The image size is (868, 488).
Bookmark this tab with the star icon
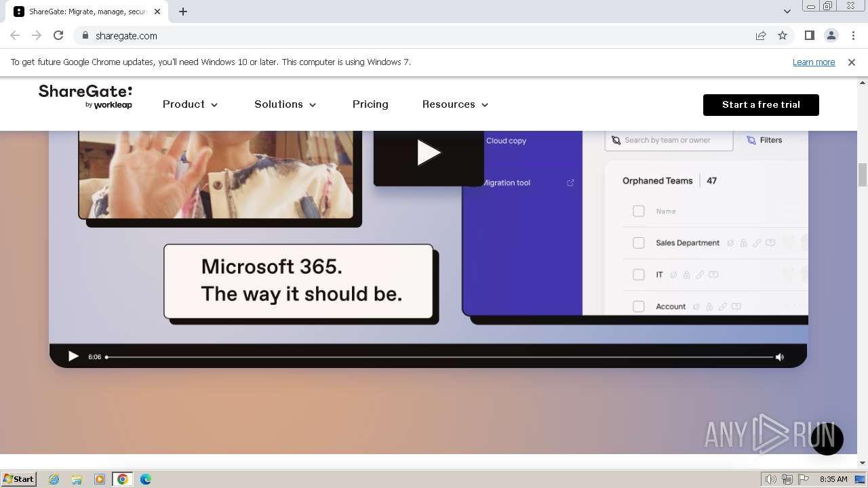click(x=783, y=35)
